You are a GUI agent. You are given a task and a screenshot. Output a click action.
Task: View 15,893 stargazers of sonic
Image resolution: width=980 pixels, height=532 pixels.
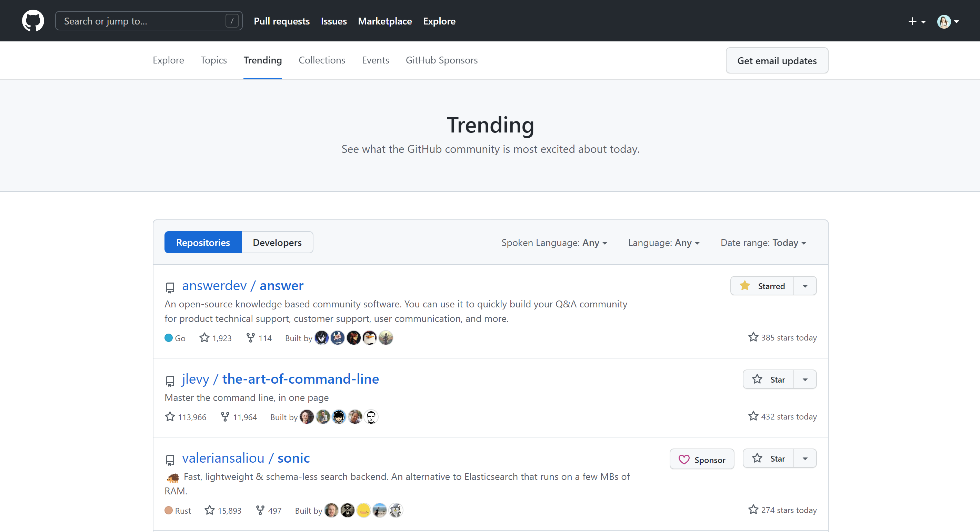coord(222,510)
